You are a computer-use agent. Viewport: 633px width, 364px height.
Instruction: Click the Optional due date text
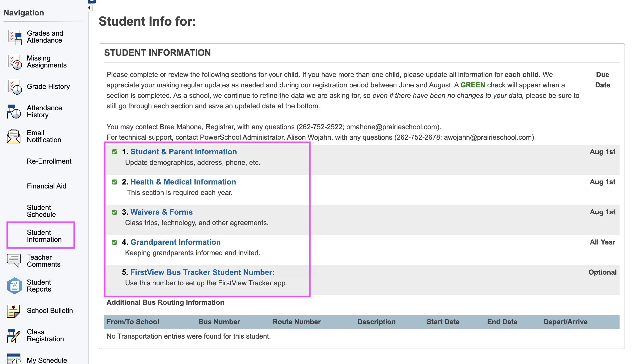pos(603,272)
